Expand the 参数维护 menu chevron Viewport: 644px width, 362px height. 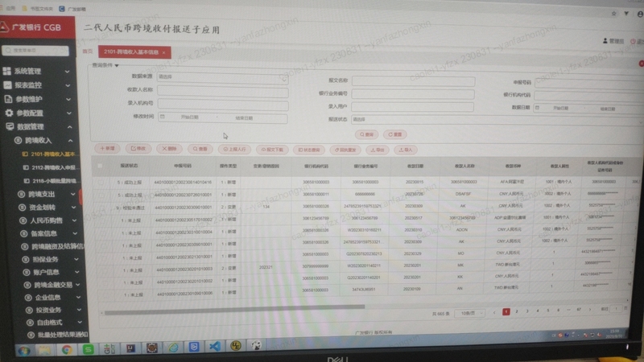point(68,99)
